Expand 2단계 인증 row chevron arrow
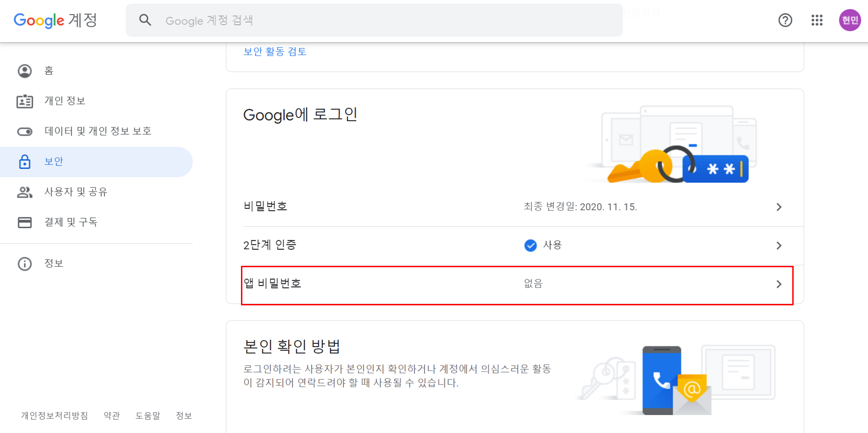This screenshot has width=868, height=433. click(779, 246)
